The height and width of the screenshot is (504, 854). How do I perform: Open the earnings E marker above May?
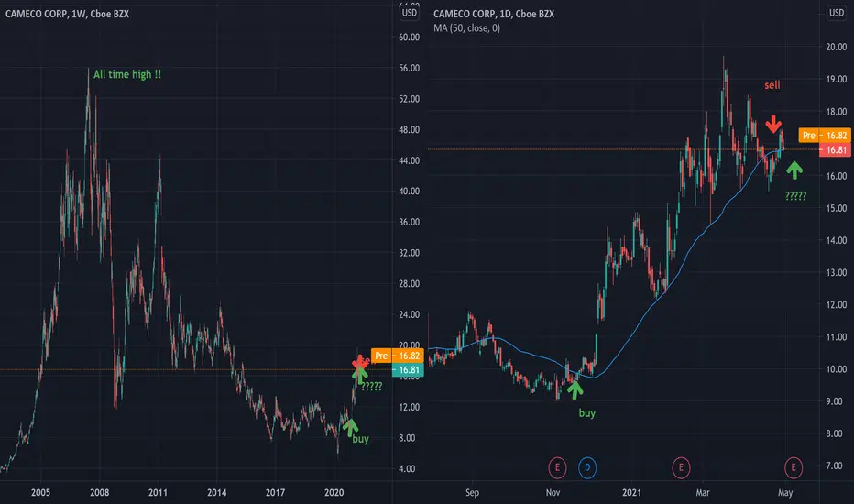click(x=793, y=467)
